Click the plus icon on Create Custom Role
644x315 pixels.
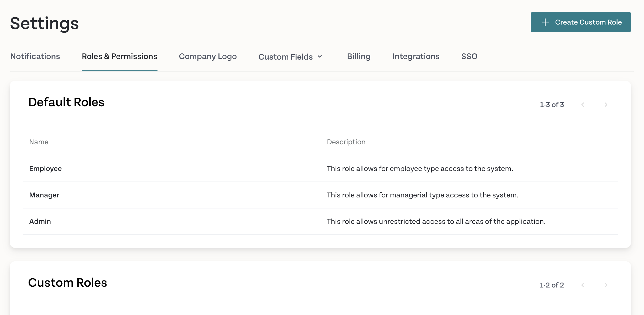[545, 22]
